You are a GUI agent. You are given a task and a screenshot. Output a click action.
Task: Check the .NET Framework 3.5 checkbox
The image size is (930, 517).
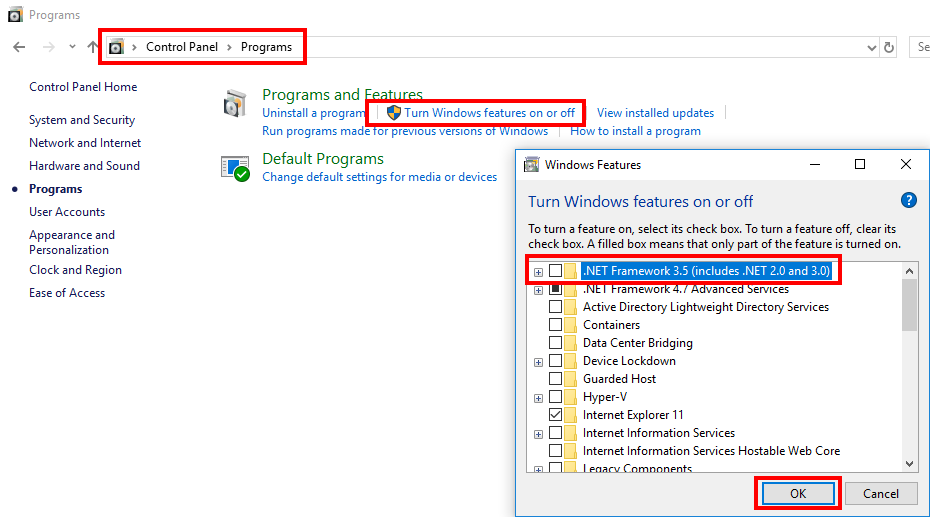[x=555, y=271]
